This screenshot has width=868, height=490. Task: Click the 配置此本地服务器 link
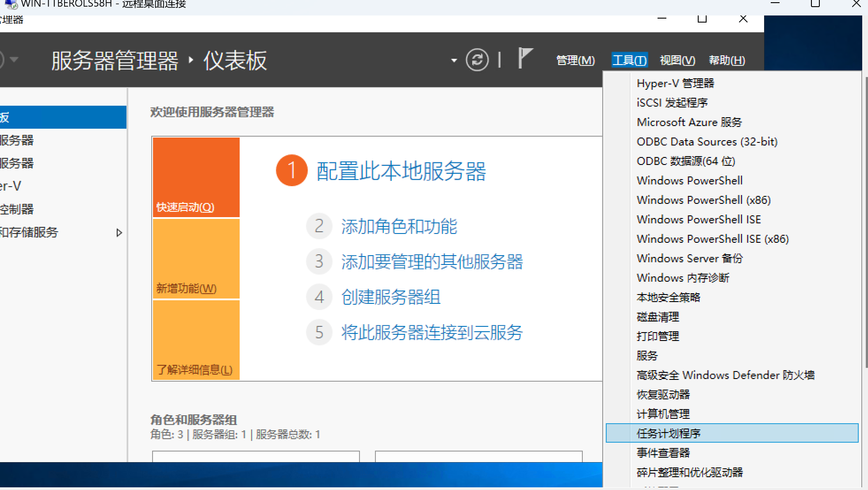(400, 172)
